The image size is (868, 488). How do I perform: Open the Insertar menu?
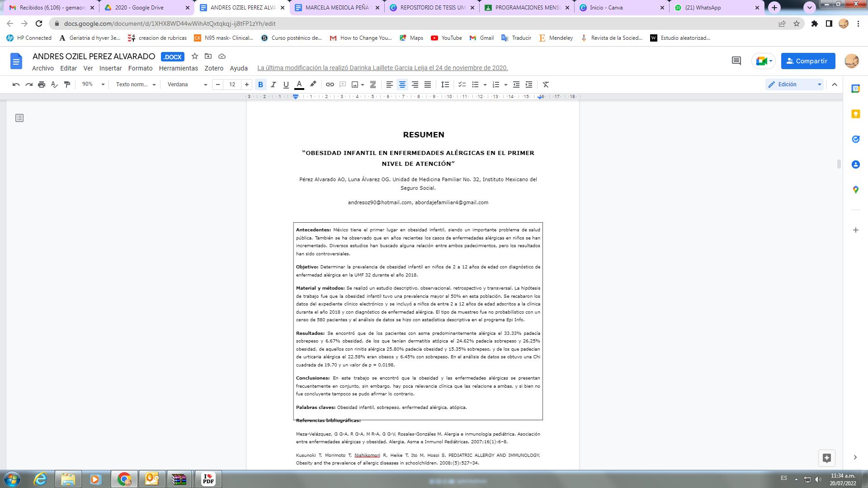tap(111, 68)
